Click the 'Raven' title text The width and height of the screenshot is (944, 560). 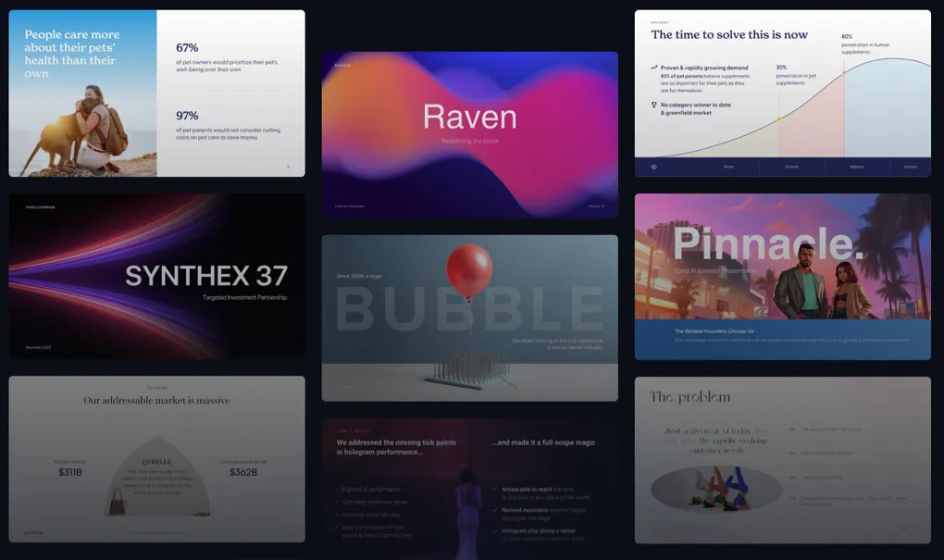469,117
